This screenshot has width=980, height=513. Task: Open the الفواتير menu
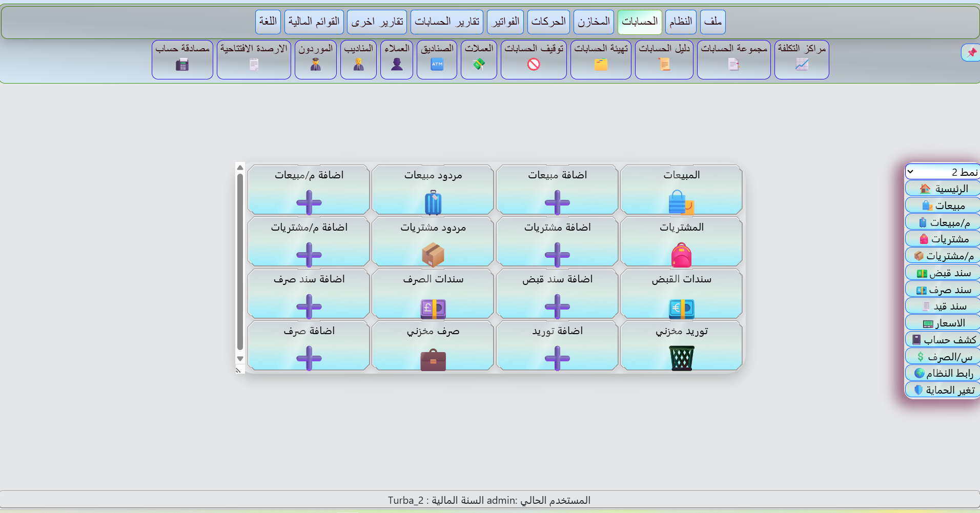coord(505,22)
